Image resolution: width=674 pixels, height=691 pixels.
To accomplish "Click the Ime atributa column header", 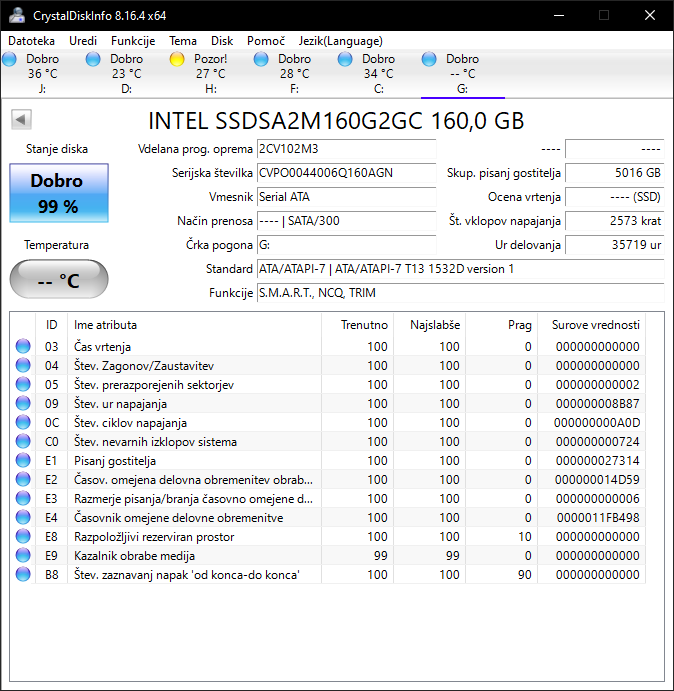I will (194, 325).
